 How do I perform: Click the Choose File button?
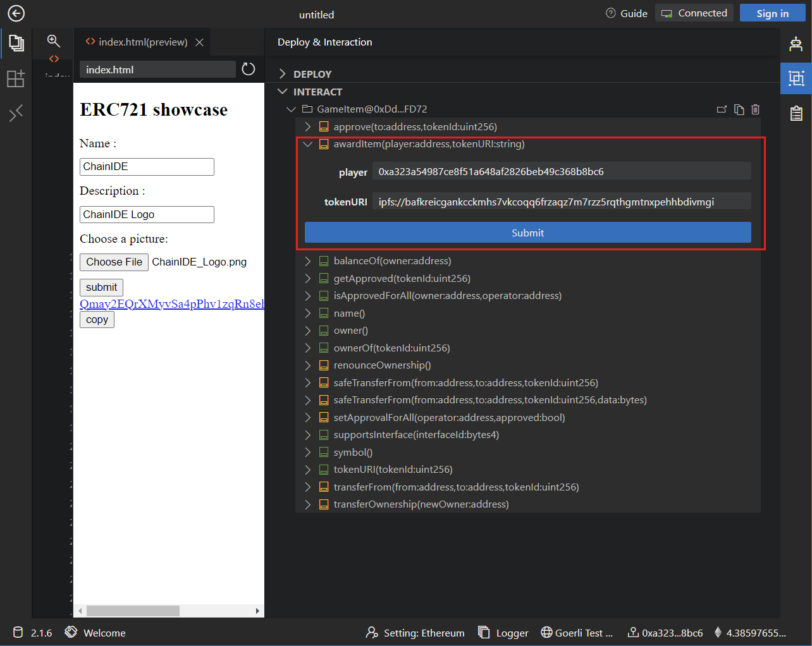[114, 262]
